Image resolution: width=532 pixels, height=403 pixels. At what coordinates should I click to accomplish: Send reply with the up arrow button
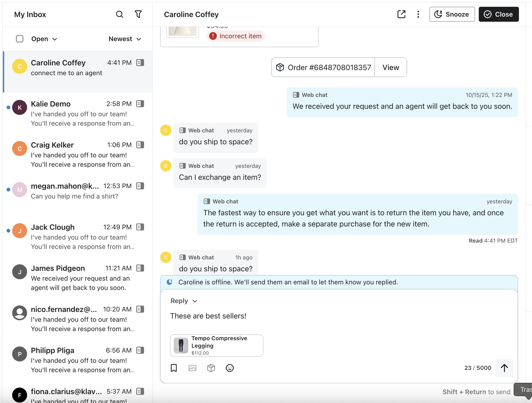pyautogui.click(x=504, y=368)
